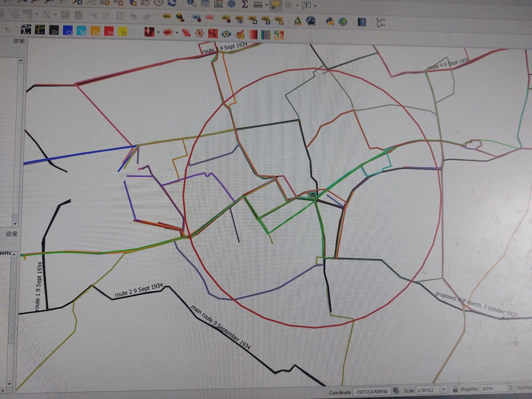Click the 'route 1 9 Sept 1934' label
The image size is (532, 399).
[39, 286]
